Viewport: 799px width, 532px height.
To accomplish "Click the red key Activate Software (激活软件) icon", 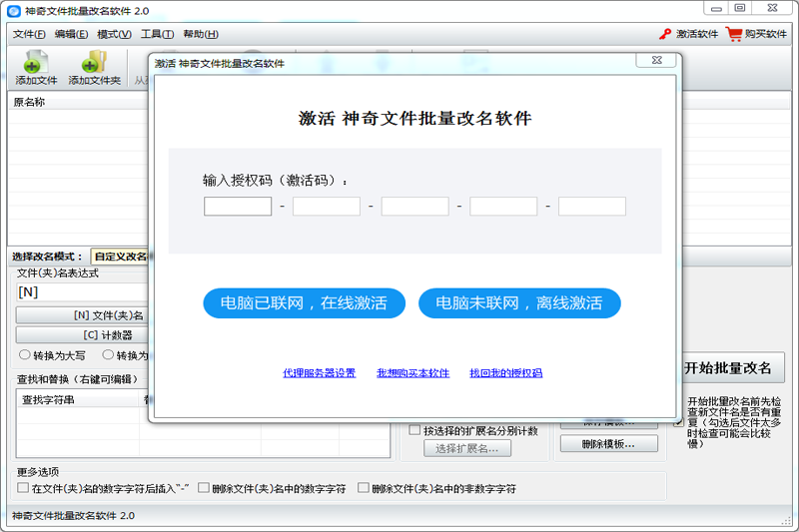I will coord(665,34).
